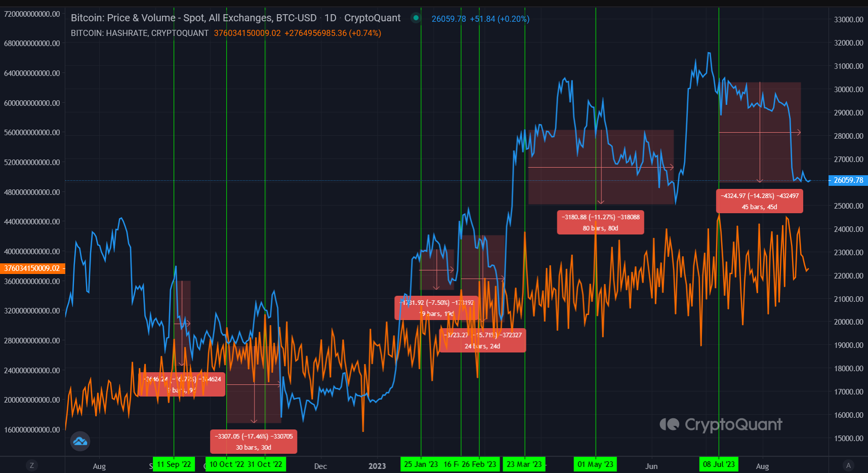Viewport: 868px width, 473px height.
Task: Click the Dec label on time axis
Action: (x=320, y=466)
